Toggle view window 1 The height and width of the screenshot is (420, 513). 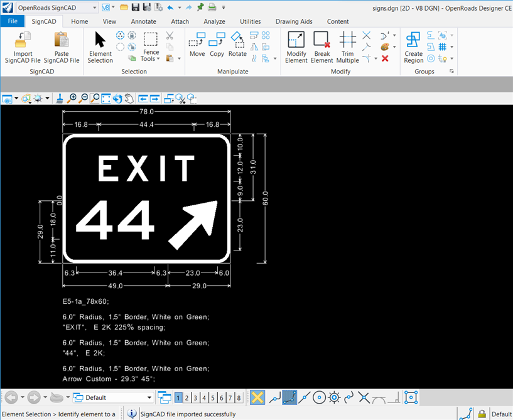coord(178,398)
